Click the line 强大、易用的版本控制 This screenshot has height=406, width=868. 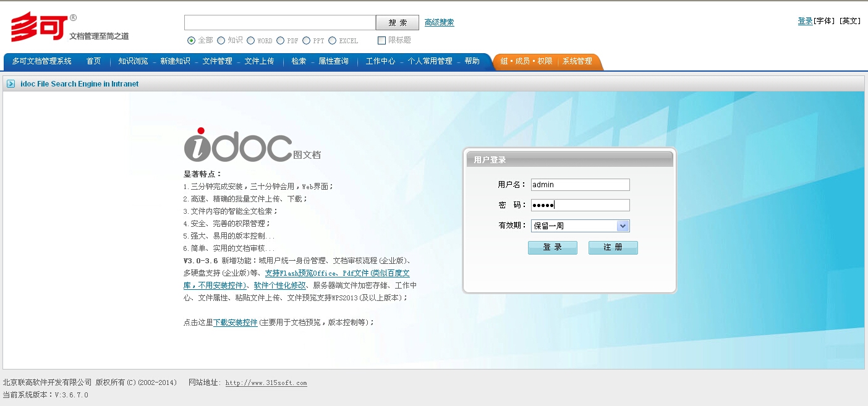point(229,236)
